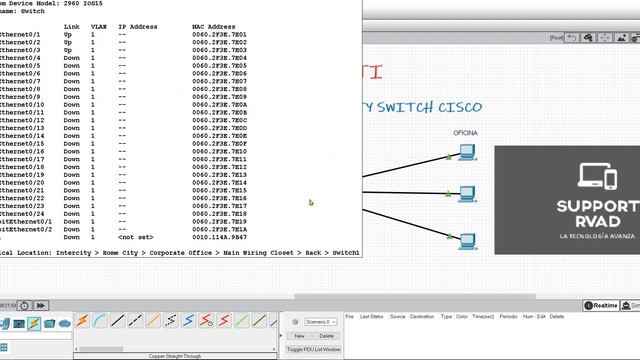Click the Set Tiled Background picture icon
The width and height of the screenshot is (640, 360).
point(622,38)
